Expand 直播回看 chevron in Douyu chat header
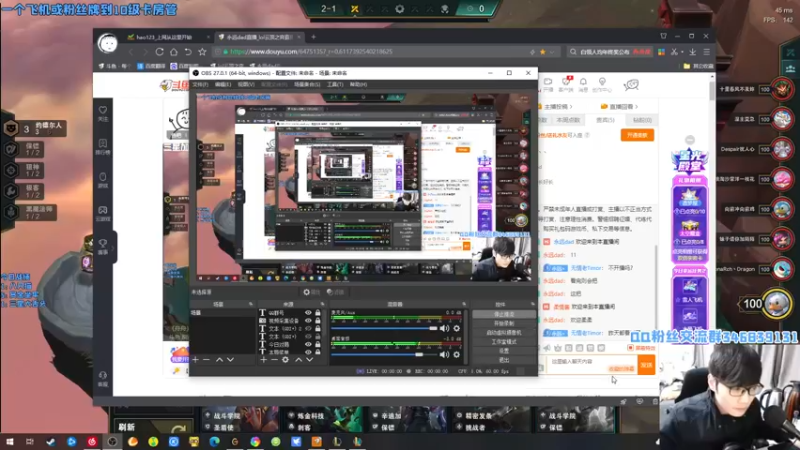The width and height of the screenshot is (800, 450). tap(636, 107)
